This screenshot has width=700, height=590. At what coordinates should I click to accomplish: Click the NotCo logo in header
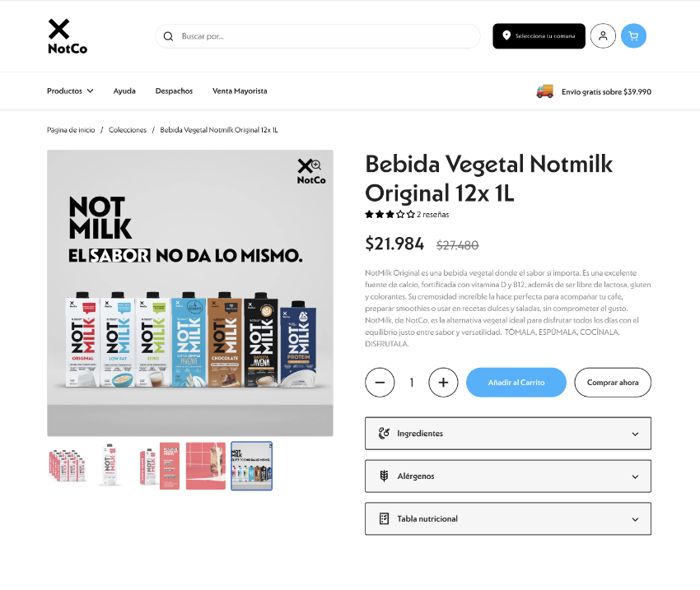point(68,36)
